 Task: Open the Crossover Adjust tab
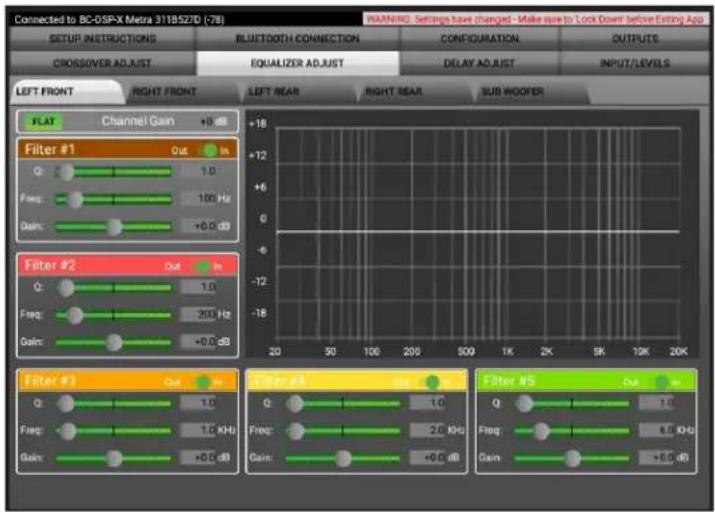point(103,63)
